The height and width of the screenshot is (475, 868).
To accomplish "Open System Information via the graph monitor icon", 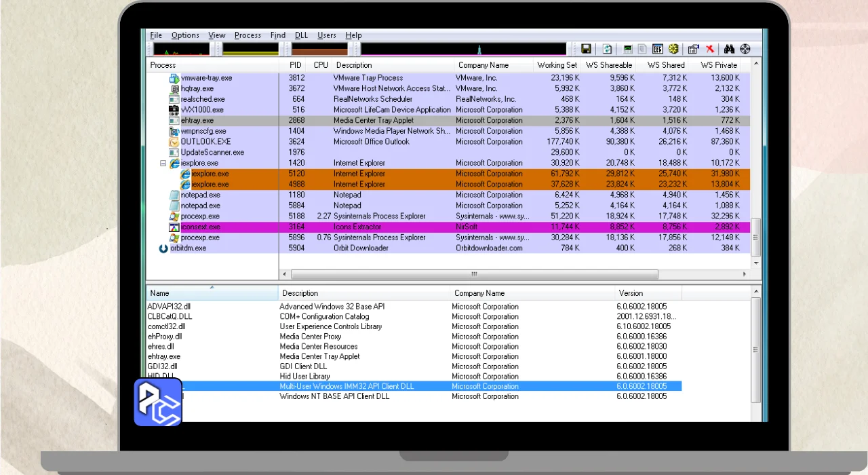I will [x=627, y=49].
